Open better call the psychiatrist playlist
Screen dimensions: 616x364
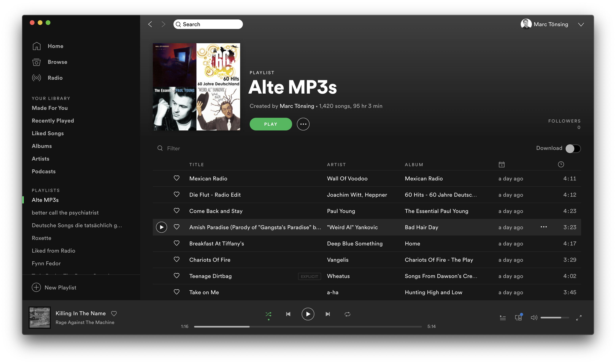pyautogui.click(x=65, y=213)
